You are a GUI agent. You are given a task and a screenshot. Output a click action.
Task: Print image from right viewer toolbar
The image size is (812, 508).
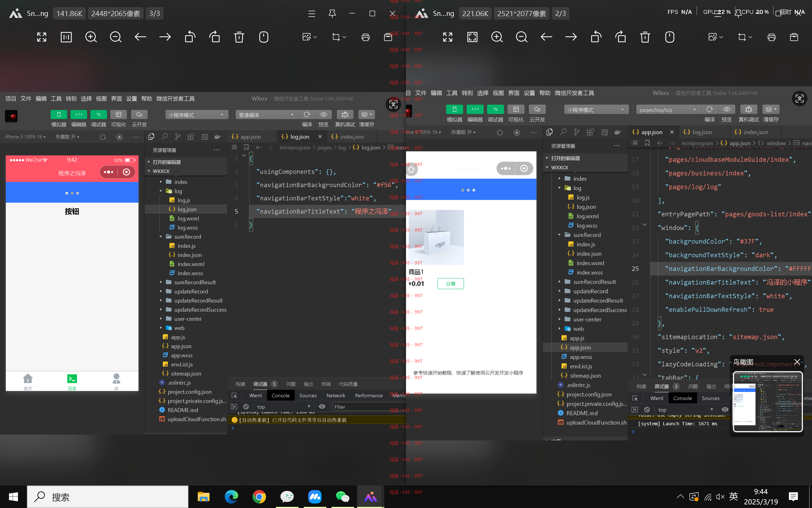[x=771, y=37]
